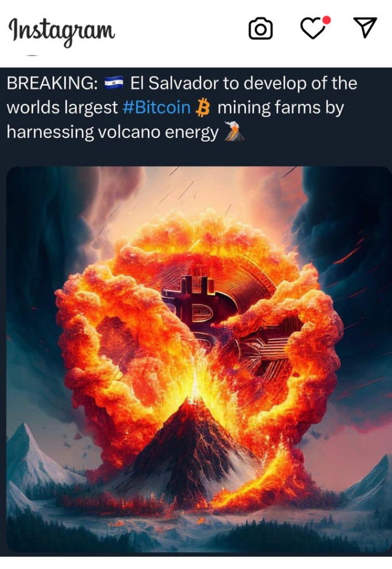
Task: Click the word BREAKING in the post
Action: pos(52,83)
